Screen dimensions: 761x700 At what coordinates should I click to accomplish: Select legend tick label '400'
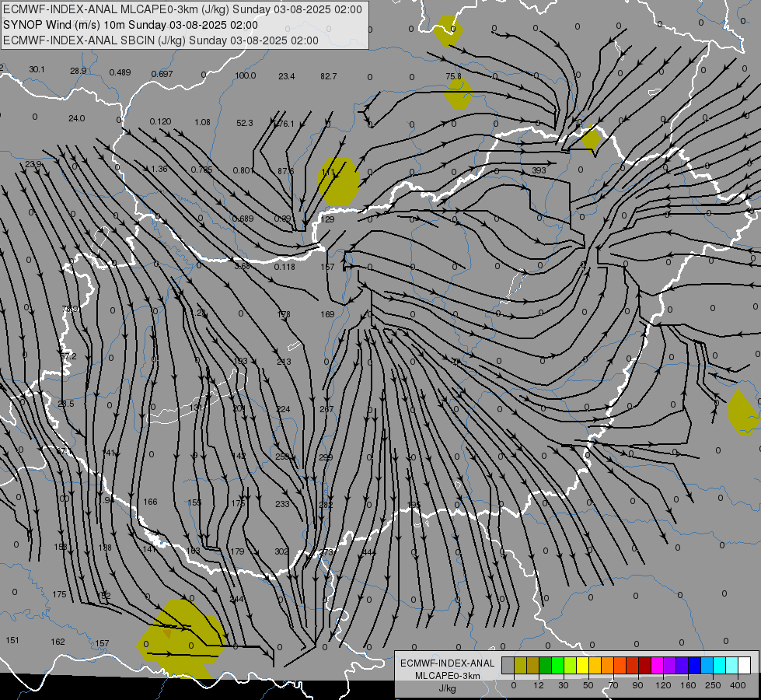[x=738, y=685]
